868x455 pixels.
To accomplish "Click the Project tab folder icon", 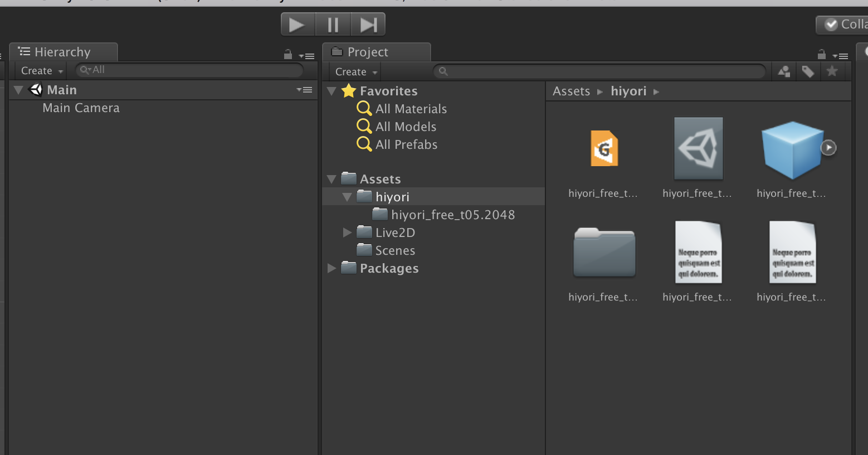I will (337, 51).
